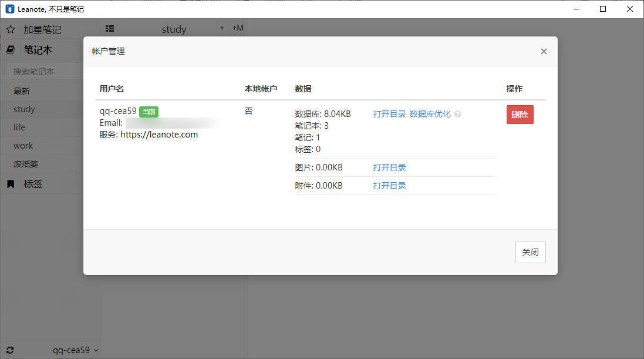Click the 标签: 0 text
Viewport: 644px width, 359px height.
coord(308,149)
